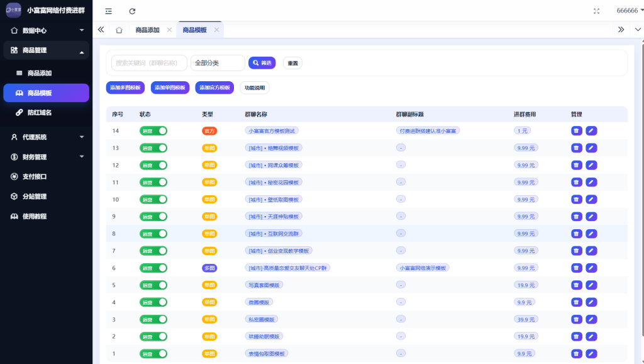
Task: Toggle the status switch for template 9
Action: (153, 217)
